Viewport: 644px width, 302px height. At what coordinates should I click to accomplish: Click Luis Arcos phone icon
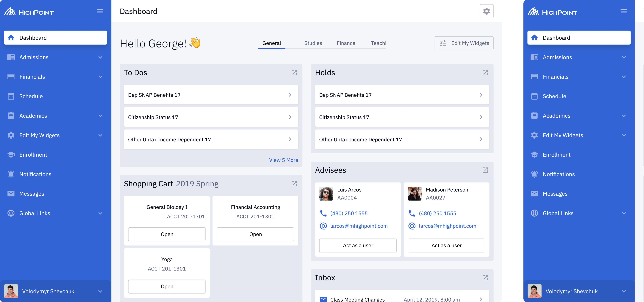(323, 213)
